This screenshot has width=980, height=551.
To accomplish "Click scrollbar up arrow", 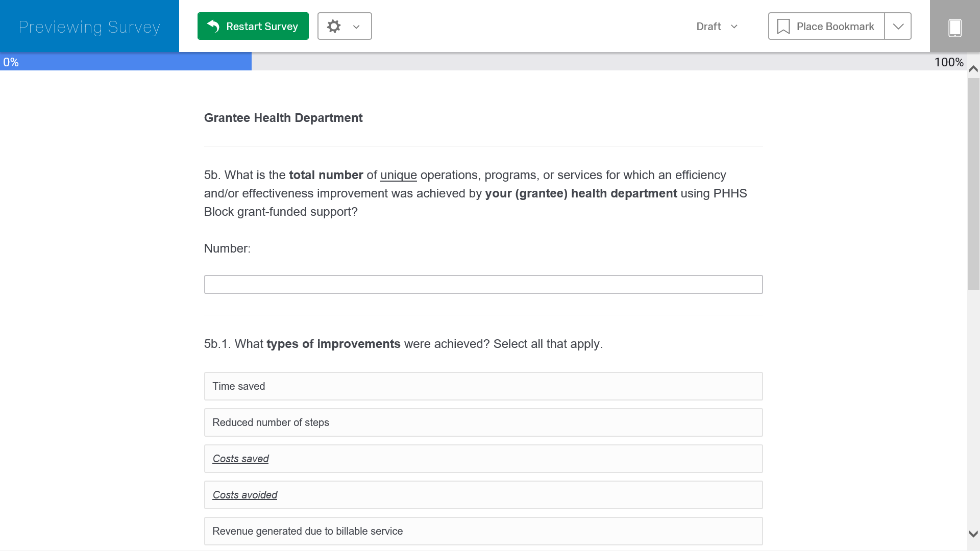I will click(973, 69).
